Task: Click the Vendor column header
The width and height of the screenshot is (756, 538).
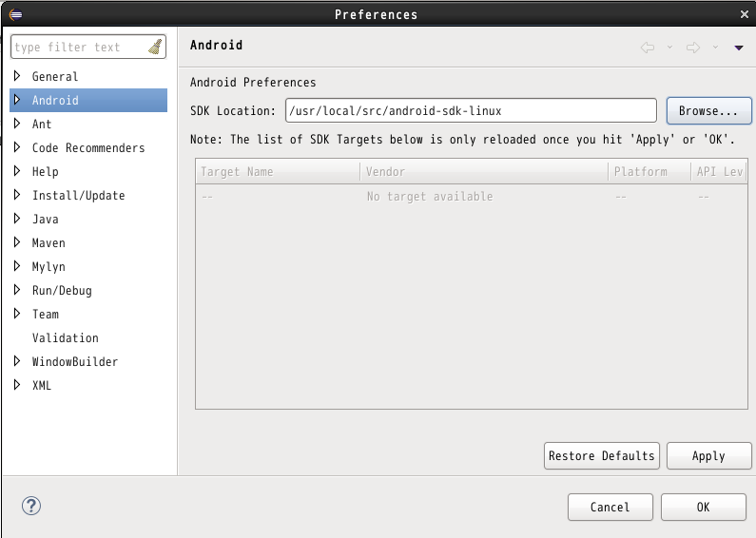Action: (x=484, y=172)
